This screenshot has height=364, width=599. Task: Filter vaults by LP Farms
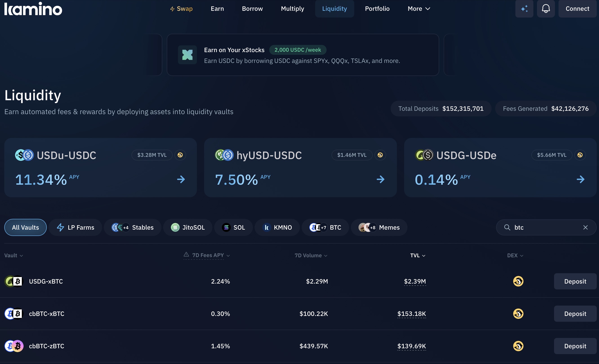(75, 227)
